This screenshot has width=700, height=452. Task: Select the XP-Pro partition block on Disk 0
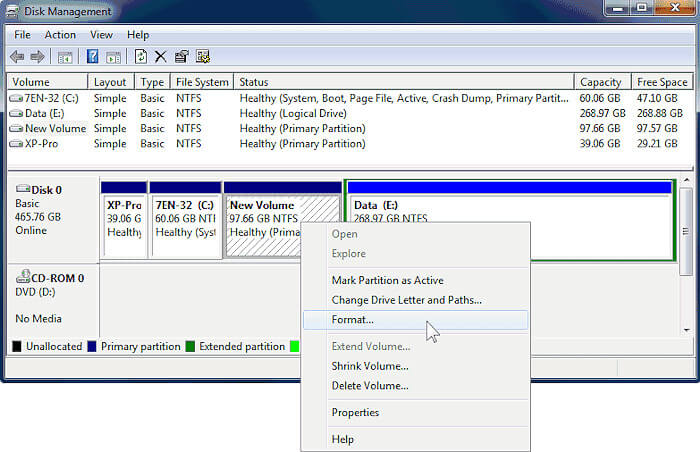pyautogui.click(x=124, y=219)
